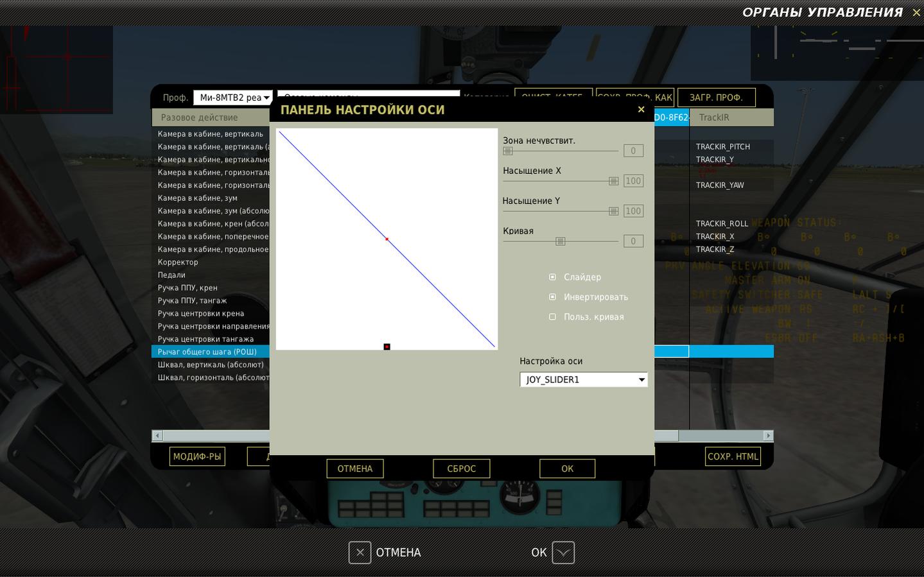
Task: Open the JOY_SLIDER1 axis dropdown
Action: click(584, 380)
